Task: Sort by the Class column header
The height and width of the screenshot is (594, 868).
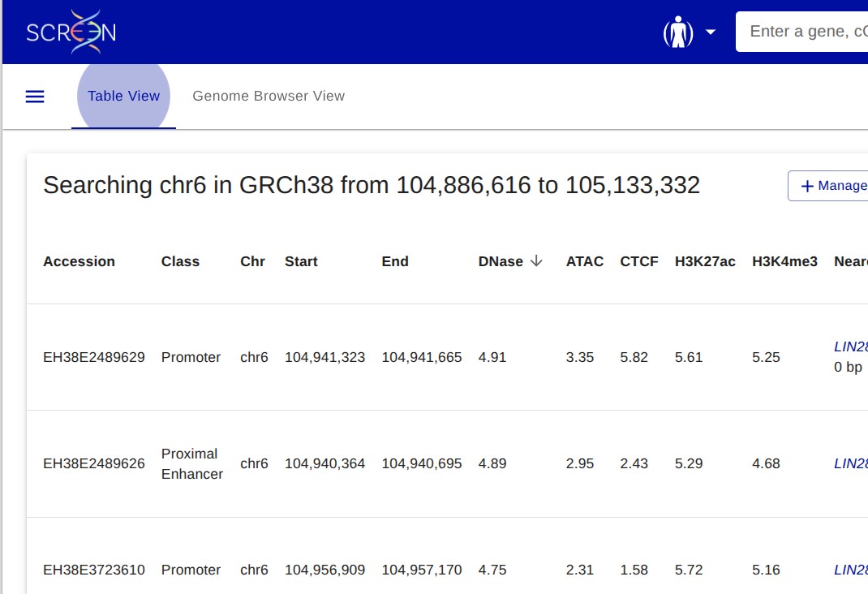Action: pos(180,261)
